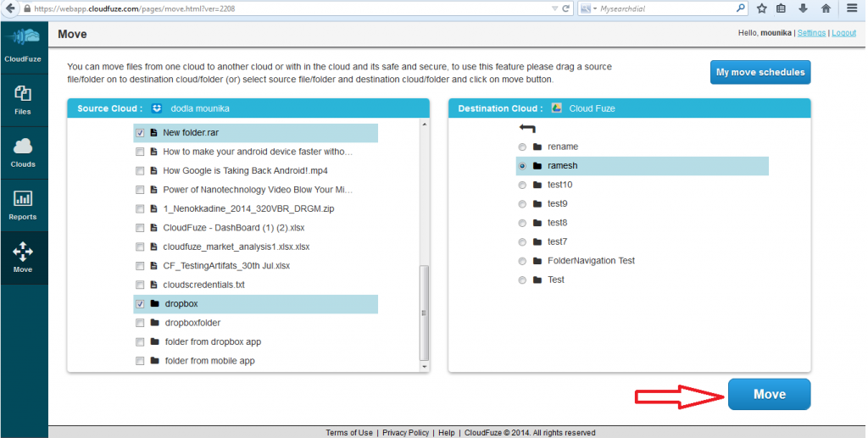The image size is (868, 438).
Task: Open the Help footer link
Action: pos(447,432)
